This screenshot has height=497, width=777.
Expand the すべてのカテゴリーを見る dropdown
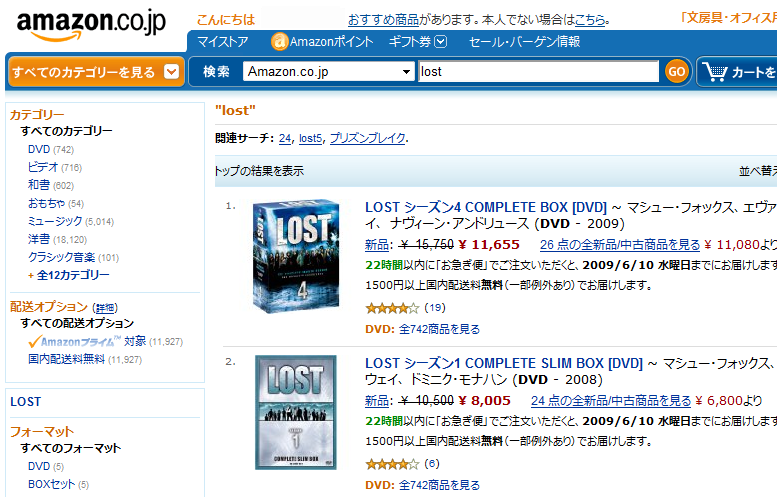tap(171, 72)
